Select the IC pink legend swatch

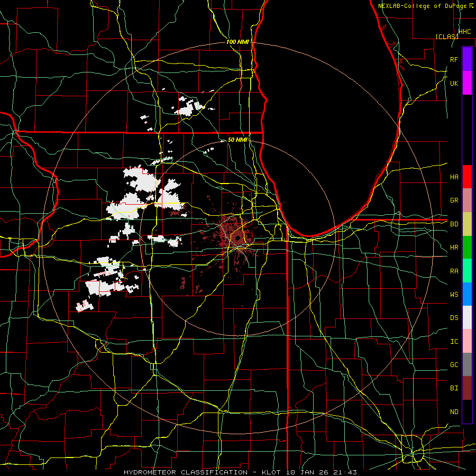467,341
